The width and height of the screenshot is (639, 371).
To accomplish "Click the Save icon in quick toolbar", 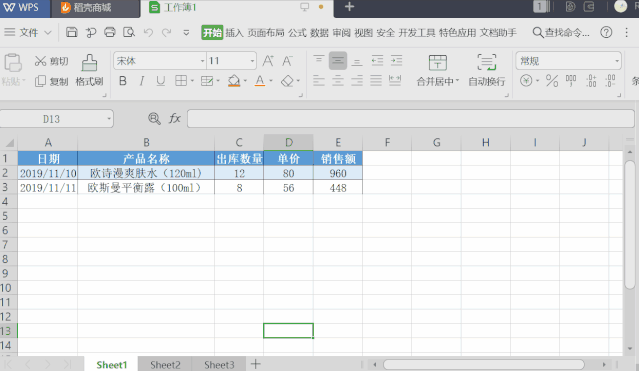I will click(72, 32).
